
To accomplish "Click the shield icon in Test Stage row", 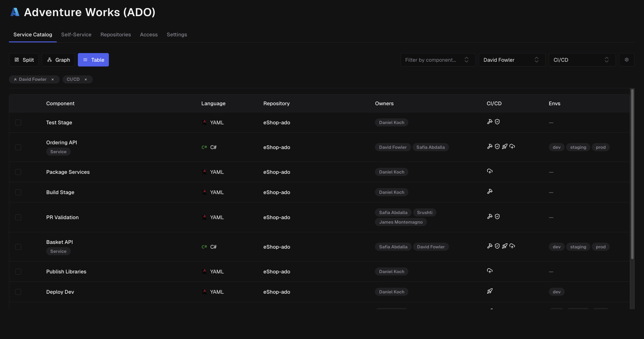I will 497,122.
